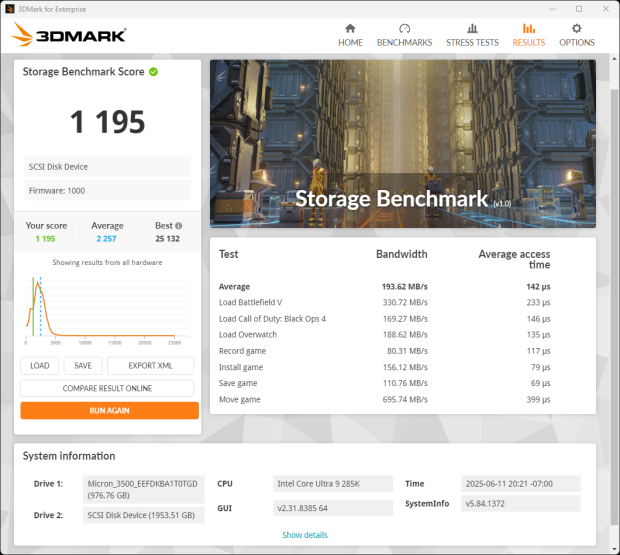Click the Time value 2025-06-11 20:21

point(521,484)
